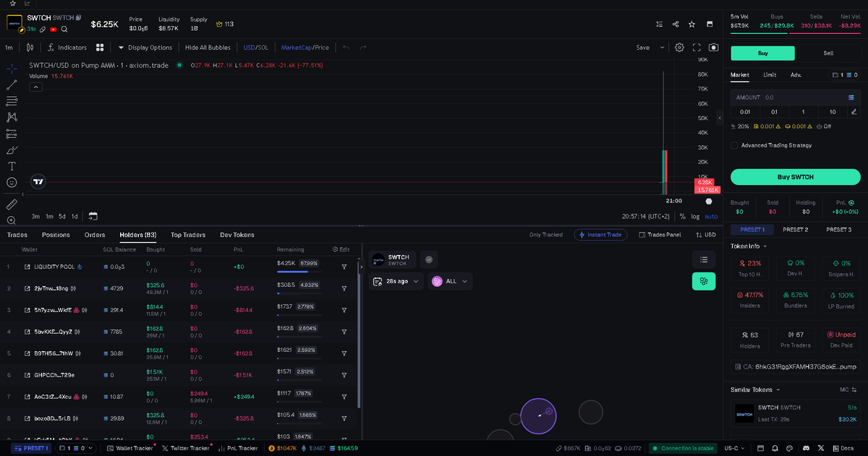Select the Sell tab

(x=828, y=53)
